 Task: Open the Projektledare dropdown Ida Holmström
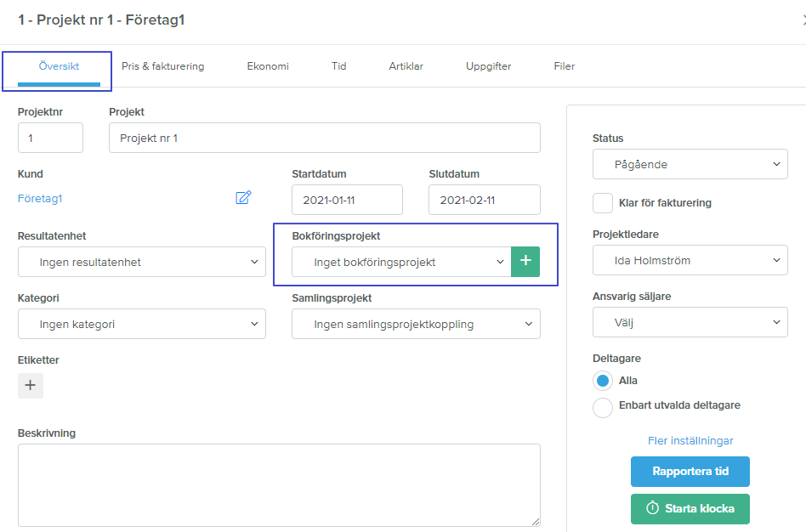coord(690,260)
